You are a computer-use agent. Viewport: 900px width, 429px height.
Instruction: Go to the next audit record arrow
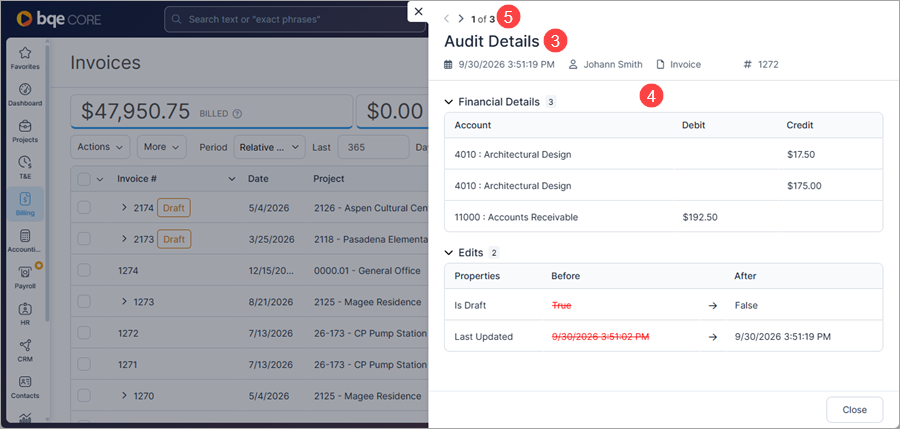(x=460, y=18)
